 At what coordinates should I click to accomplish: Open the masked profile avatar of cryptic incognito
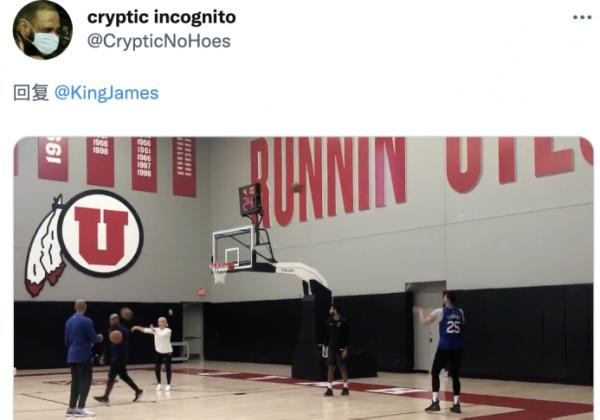42,29
